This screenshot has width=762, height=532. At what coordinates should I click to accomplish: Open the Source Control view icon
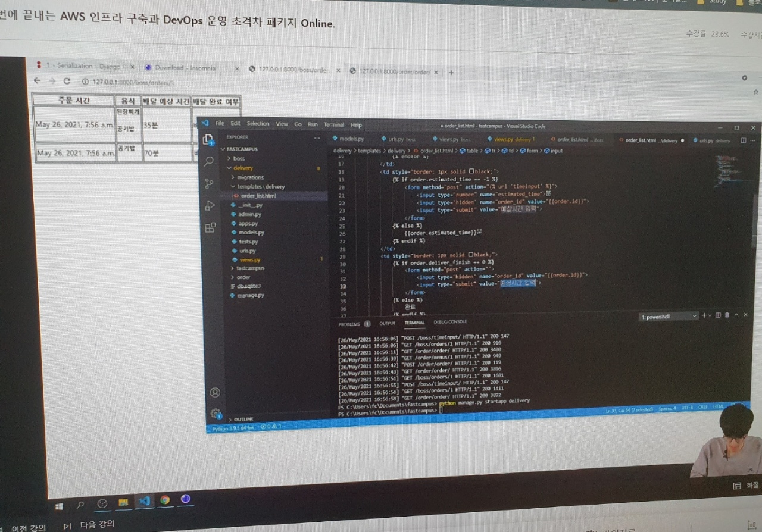[x=209, y=183]
